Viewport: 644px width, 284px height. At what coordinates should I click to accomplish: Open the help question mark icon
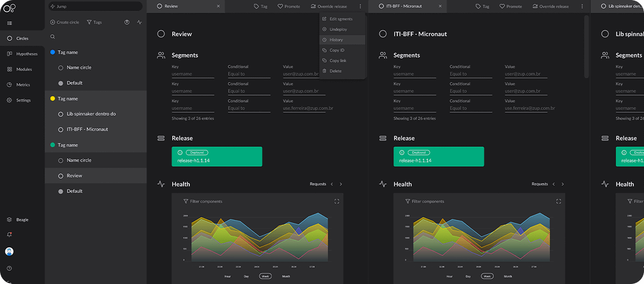tap(10, 268)
